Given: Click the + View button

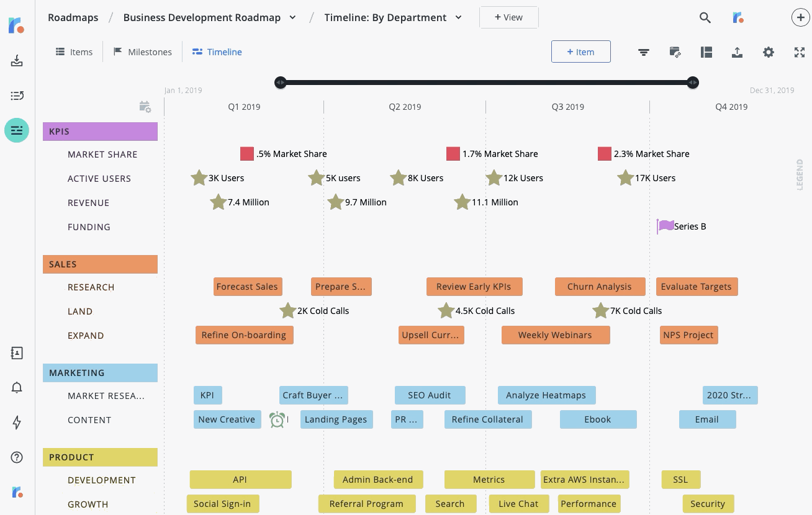Looking at the screenshot, I should [508, 17].
